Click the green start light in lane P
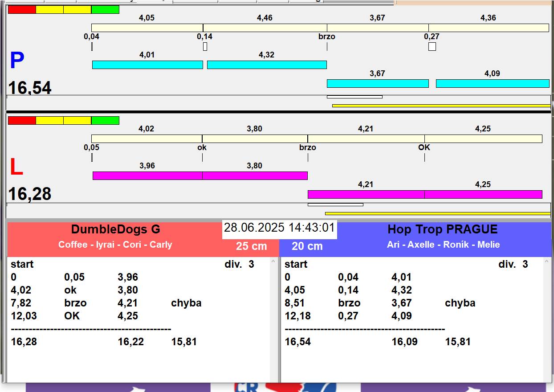The image size is (554, 392). [x=105, y=9]
